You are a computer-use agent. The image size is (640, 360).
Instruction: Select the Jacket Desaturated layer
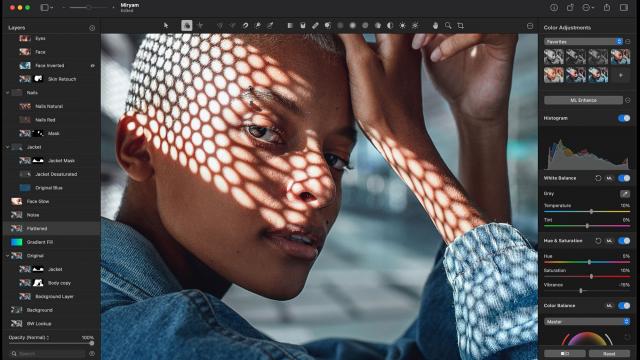[x=51, y=174]
